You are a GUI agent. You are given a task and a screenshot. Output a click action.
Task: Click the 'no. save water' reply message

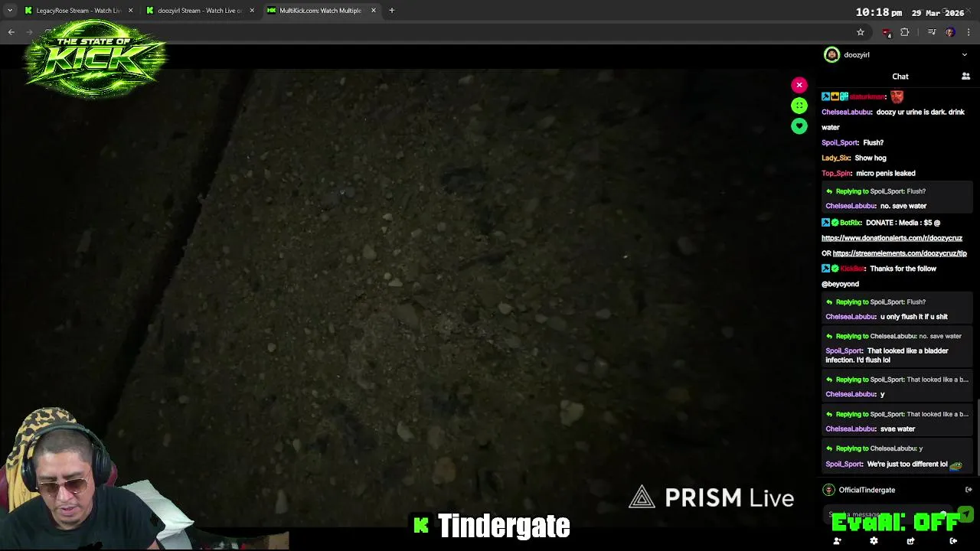click(903, 207)
